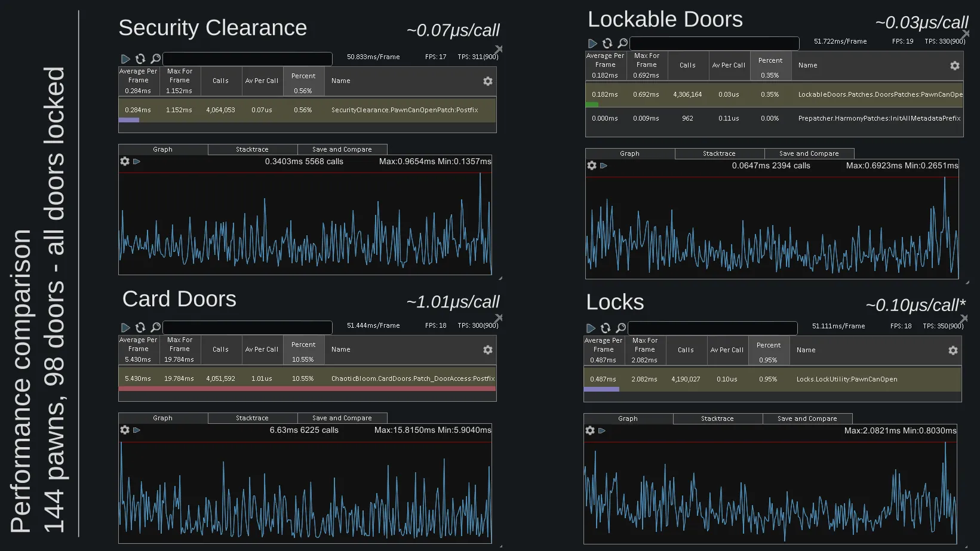Click the red usage bar under ChaoticBloom.CardDoors row

tap(307, 389)
